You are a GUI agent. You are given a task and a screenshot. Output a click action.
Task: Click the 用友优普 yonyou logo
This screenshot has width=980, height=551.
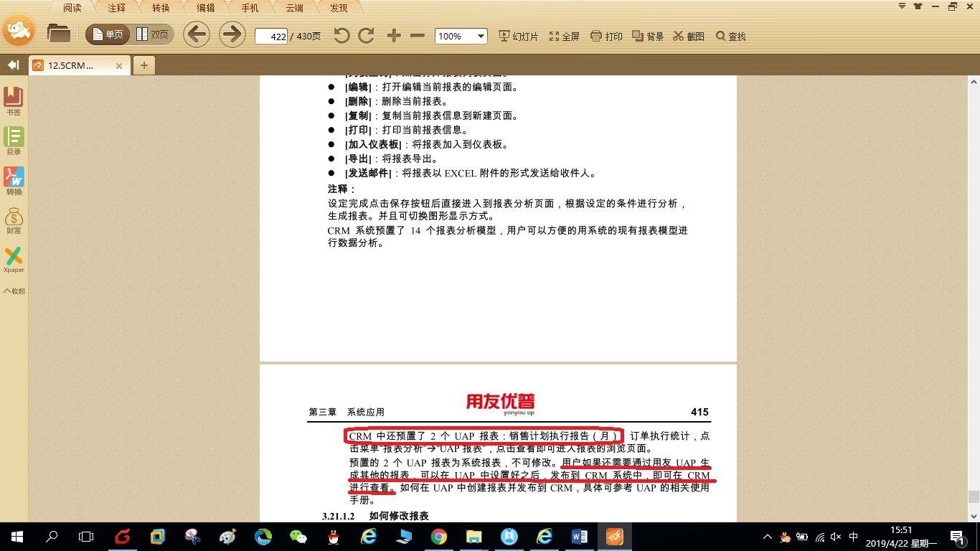(500, 404)
